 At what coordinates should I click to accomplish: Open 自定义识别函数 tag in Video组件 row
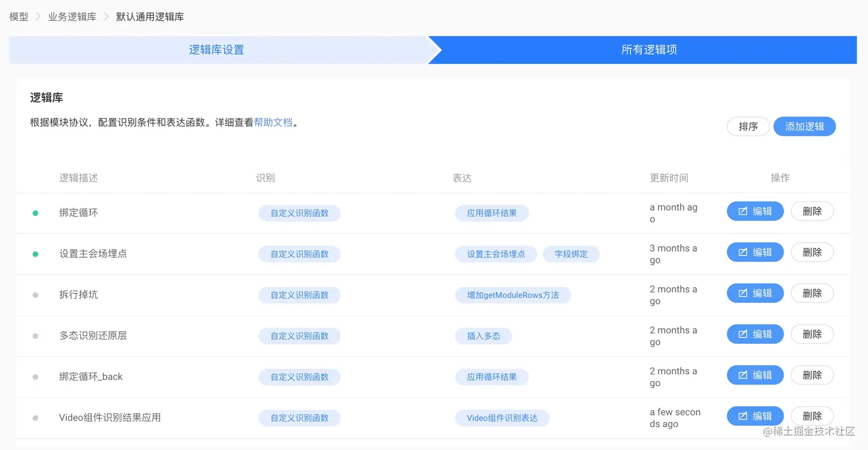299,418
